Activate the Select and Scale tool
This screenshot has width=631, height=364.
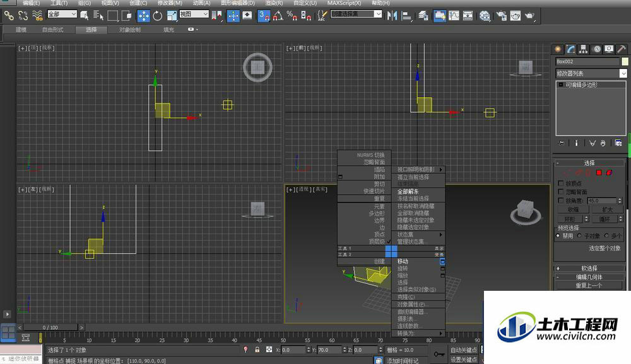pyautogui.click(x=172, y=16)
